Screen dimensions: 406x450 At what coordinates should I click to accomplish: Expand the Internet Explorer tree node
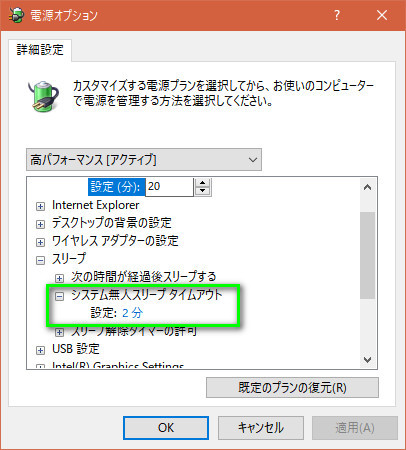pos(40,206)
